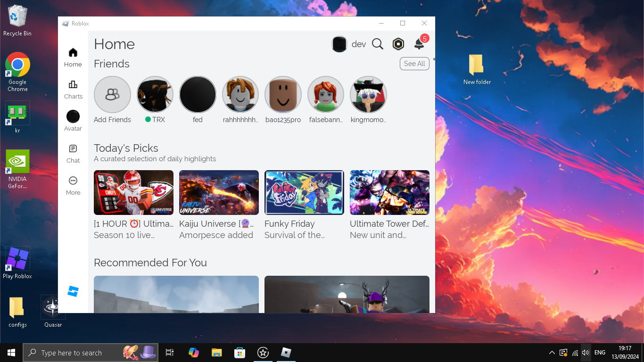Go to Home in Roblox sidebar

(x=73, y=58)
